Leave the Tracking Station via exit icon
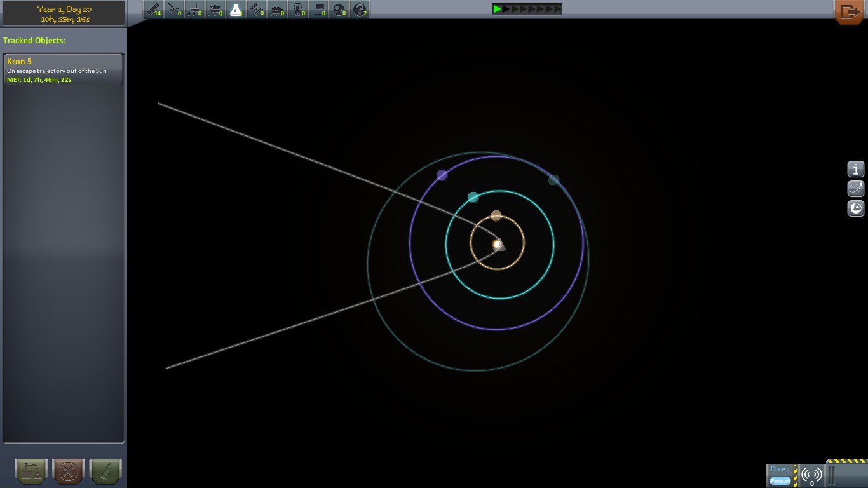The height and width of the screenshot is (488, 868). coord(850,11)
